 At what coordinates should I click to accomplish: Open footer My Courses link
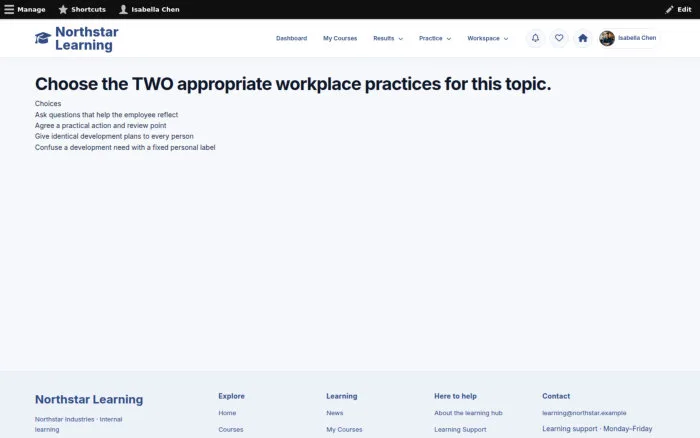click(x=344, y=430)
